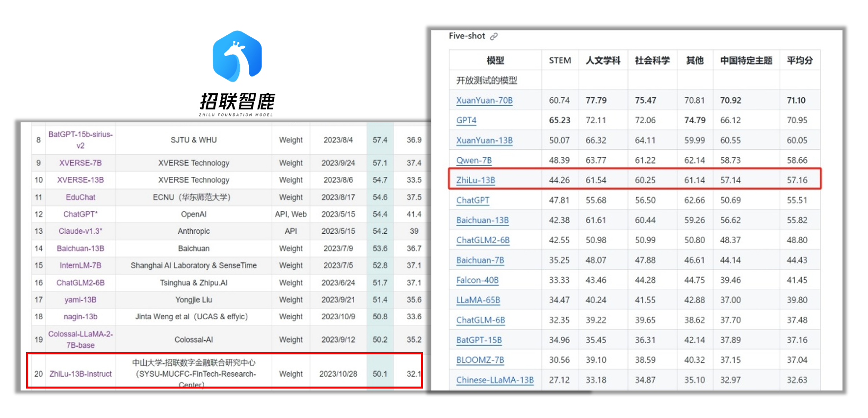This screenshot has height=418, width=868.
Task: Click the 平均分 column header
Action: click(799, 60)
